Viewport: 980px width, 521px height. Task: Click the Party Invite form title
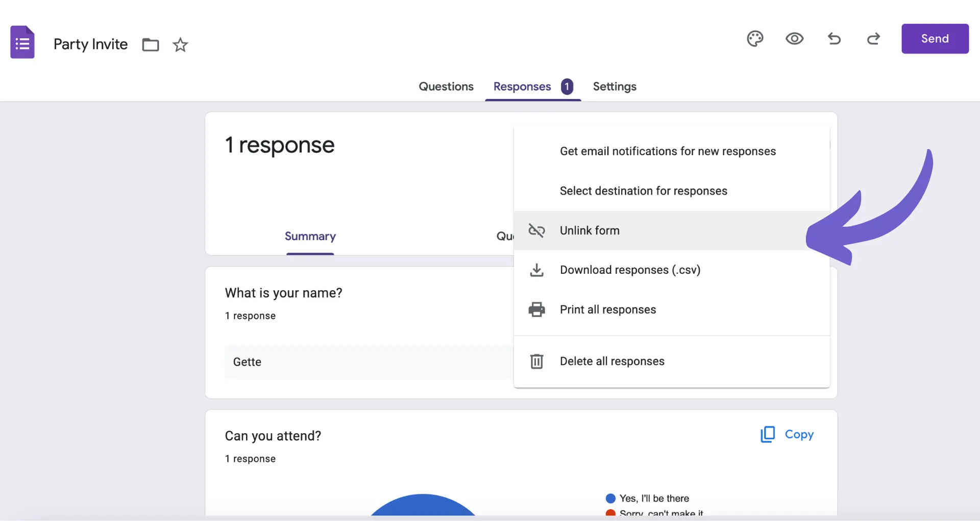pyautogui.click(x=90, y=44)
